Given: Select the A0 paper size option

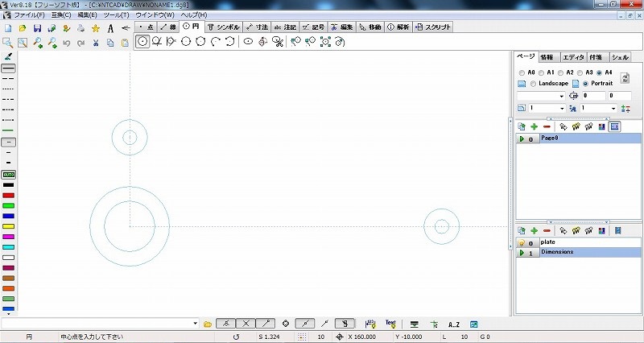Looking at the screenshot, I should click(x=521, y=72).
